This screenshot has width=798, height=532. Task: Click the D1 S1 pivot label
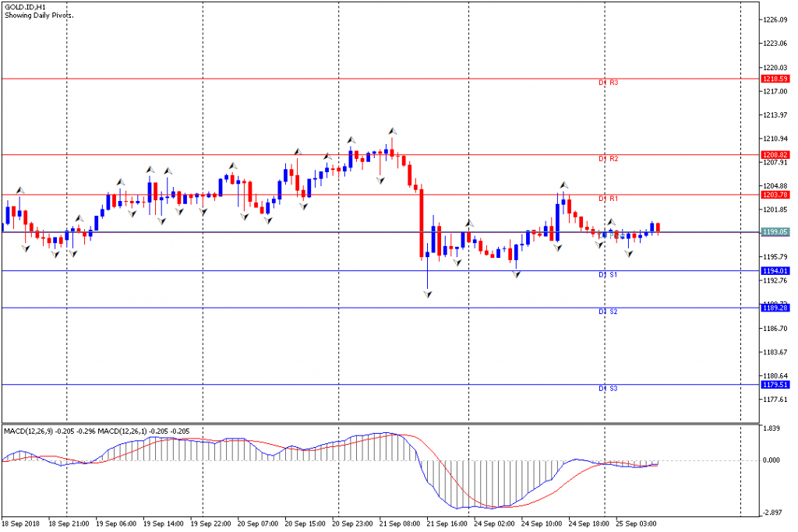click(608, 275)
